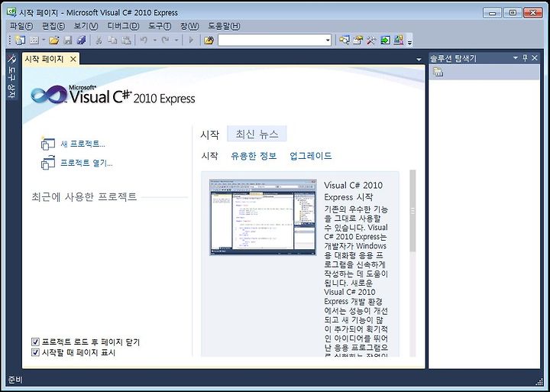This screenshot has width=550, height=392.
Task: Click the 프로젝트 열기... link
Action: tap(86, 163)
